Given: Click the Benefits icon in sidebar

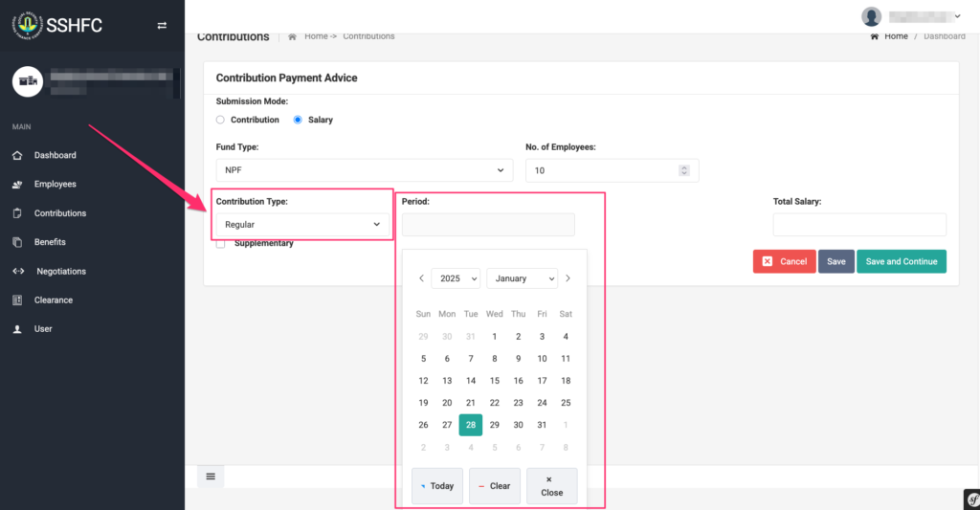Looking at the screenshot, I should coord(16,242).
